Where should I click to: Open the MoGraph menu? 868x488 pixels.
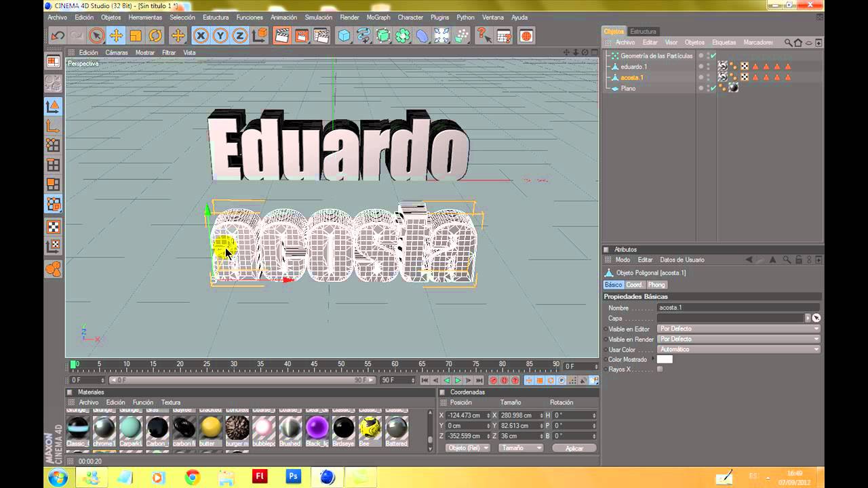pyautogui.click(x=378, y=17)
